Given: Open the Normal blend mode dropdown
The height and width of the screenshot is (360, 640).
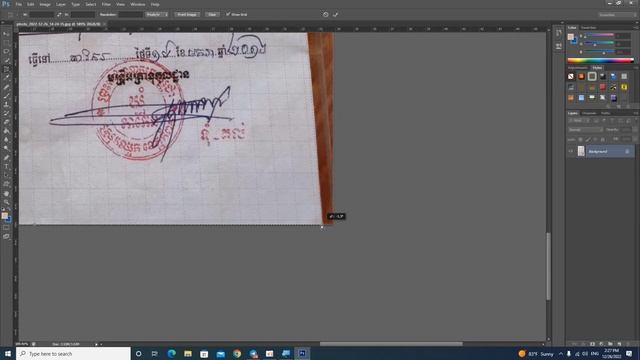Looking at the screenshot, I should [585, 130].
